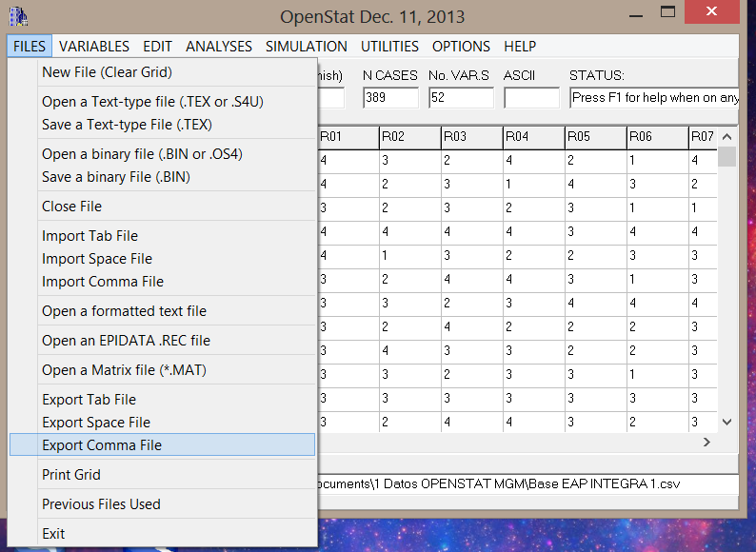Image resolution: width=756 pixels, height=552 pixels.
Task: Select the R04 column header
Action: tap(534, 137)
